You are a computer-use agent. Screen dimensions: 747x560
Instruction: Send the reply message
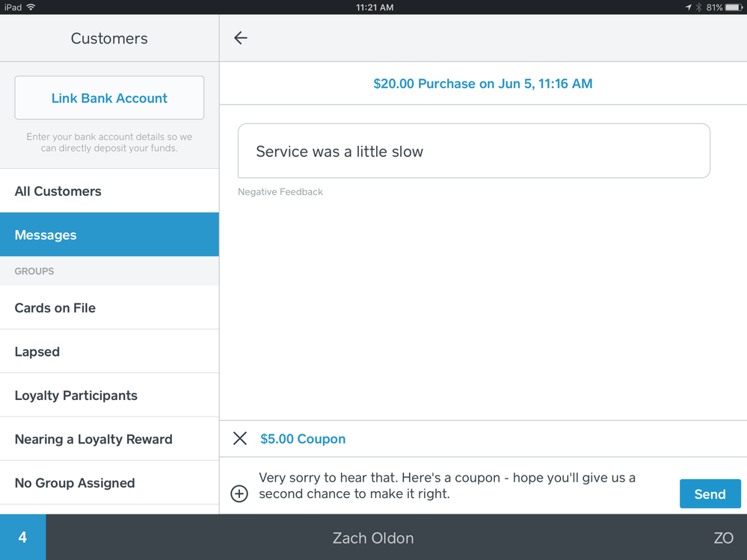(710, 493)
